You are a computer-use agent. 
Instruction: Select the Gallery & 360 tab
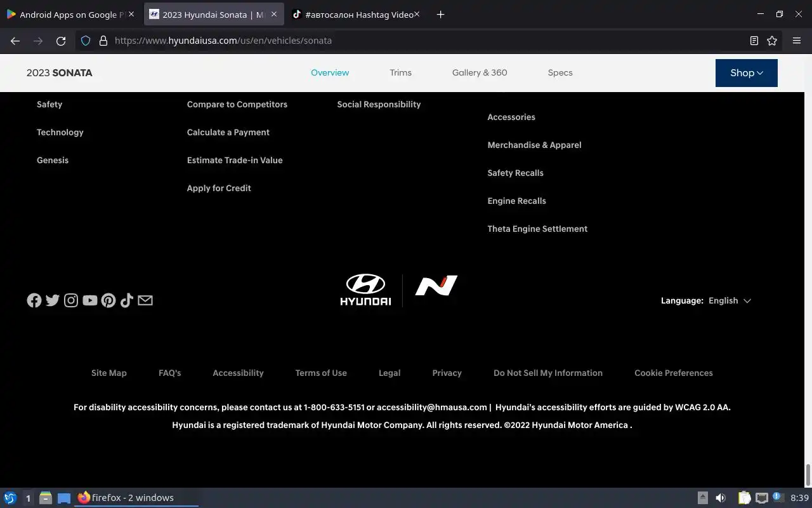click(480, 73)
